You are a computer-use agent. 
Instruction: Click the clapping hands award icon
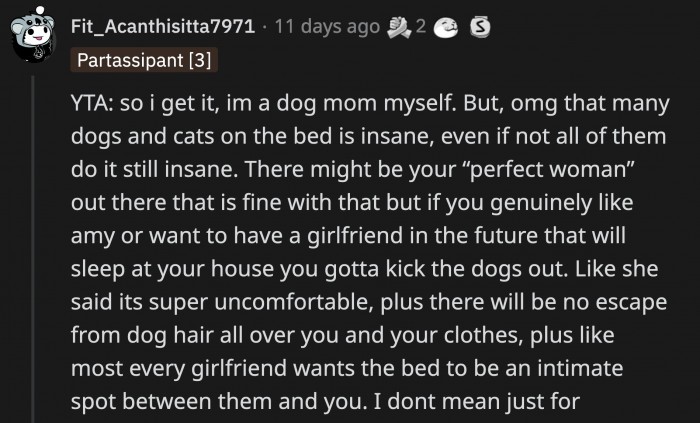[399, 25]
